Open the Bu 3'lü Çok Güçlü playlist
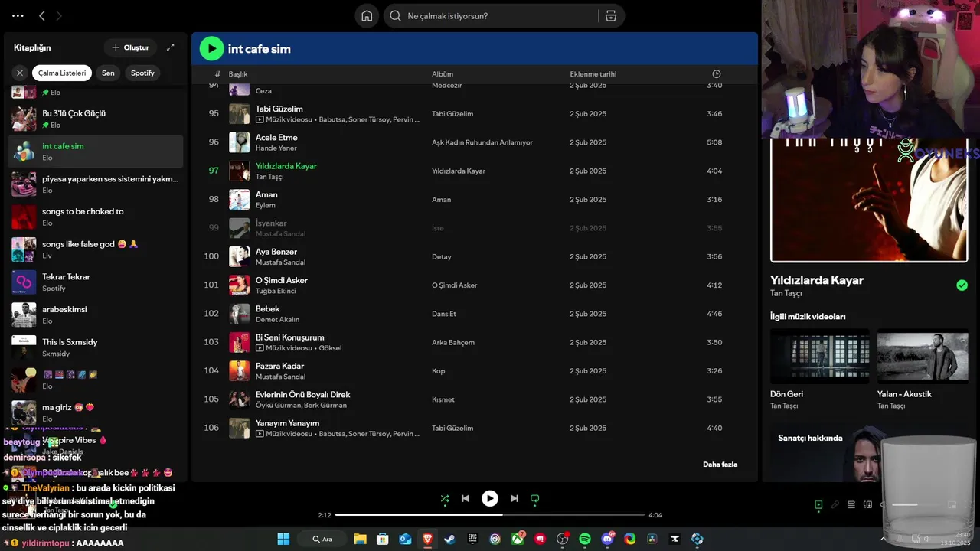This screenshot has width=980, height=551. pyautogui.click(x=96, y=119)
